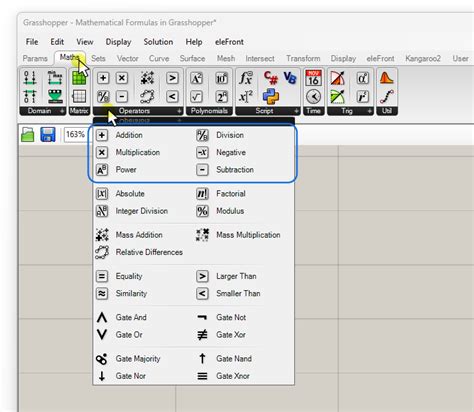Click the orange bell curve icon in Util
The image size is (474, 412).
[387, 78]
